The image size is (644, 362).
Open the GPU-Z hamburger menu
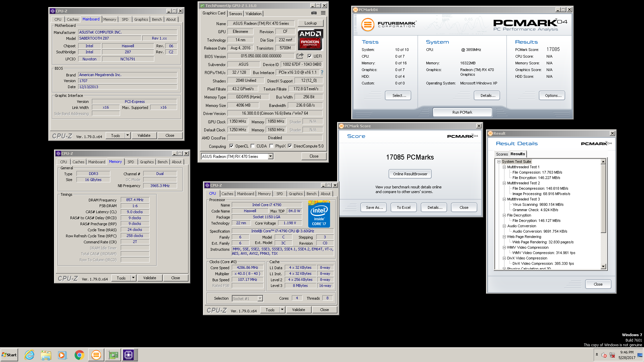click(x=323, y=13)
